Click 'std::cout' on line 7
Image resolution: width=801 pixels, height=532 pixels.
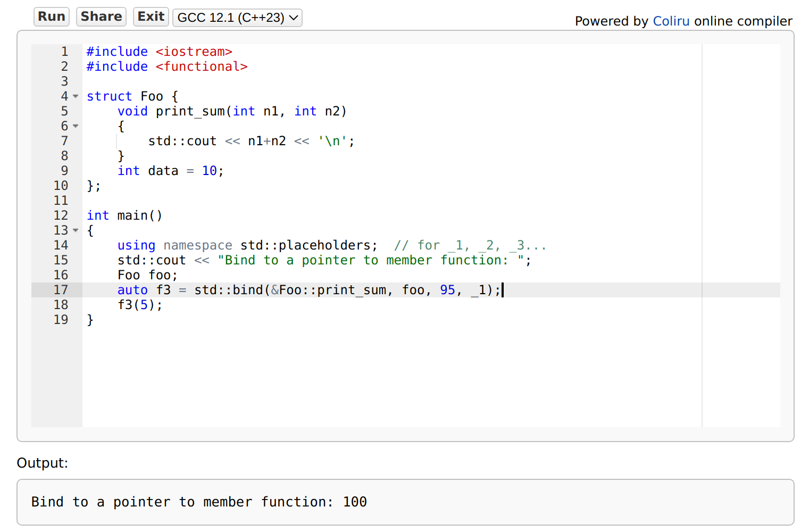click(x=182, y=141)
